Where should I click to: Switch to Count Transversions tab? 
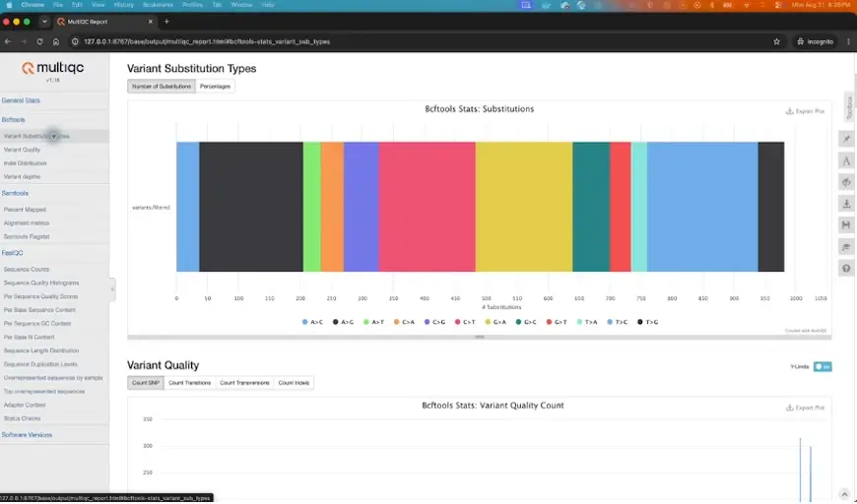244,383
